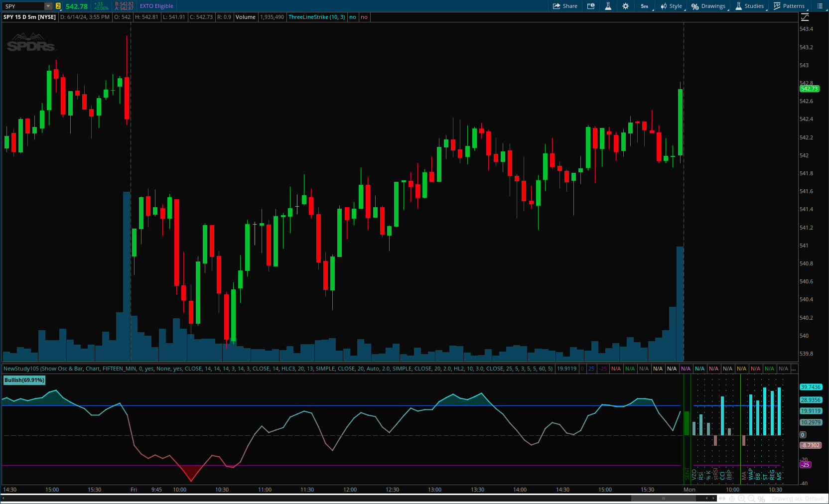
Task: Click the 543.4 price axis label
Action: coord(806,29)
